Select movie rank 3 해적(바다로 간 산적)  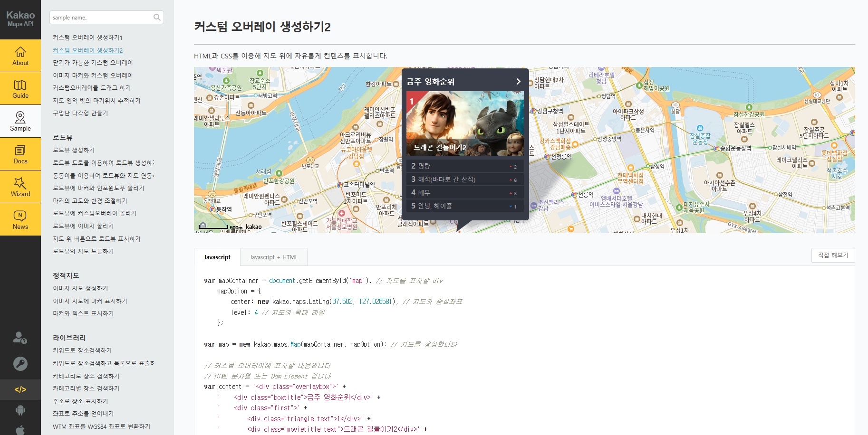pos(465,179)
